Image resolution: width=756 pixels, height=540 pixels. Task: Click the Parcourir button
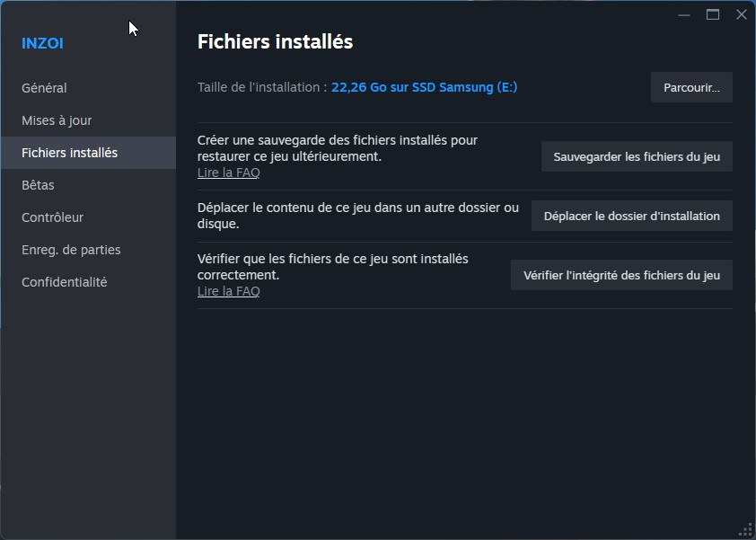click(x=690, y=86)
